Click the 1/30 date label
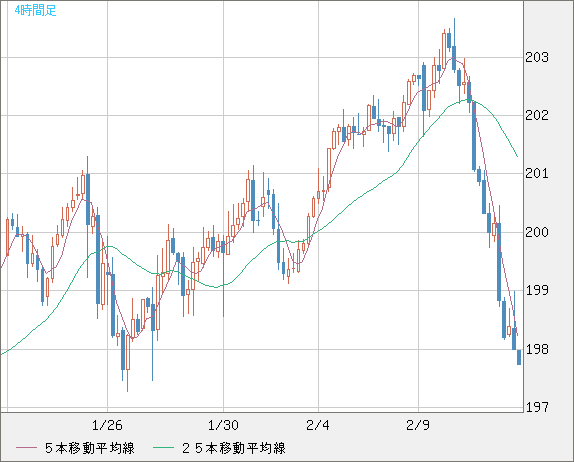Screen dimensions: 574x462 tap(223, 425)
